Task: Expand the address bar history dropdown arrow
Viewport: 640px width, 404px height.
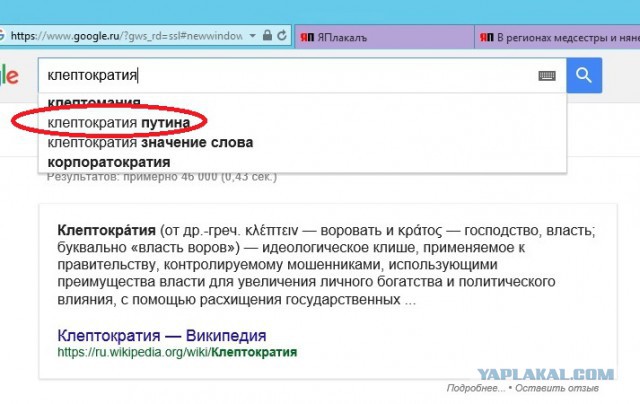Action: [x=253, y=36]
